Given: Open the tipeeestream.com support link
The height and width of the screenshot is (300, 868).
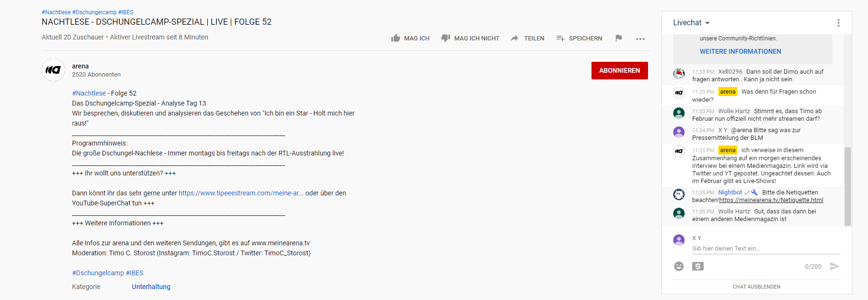Looking at the screenshot, I should point(241,193).
